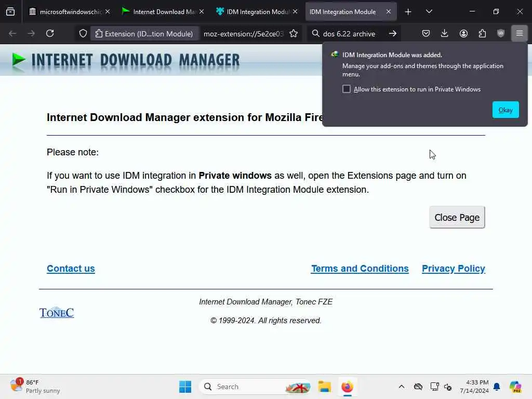Switch to the Internet Download Manager tab
The height and width of the screenshot is (399, 532).
pos(163,12)
